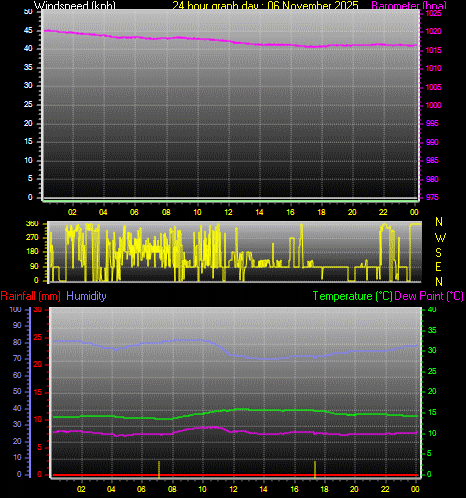Screen dimensions: 466x498
Task: Click hour "12" under the windspeed graph
Action: 228,212
